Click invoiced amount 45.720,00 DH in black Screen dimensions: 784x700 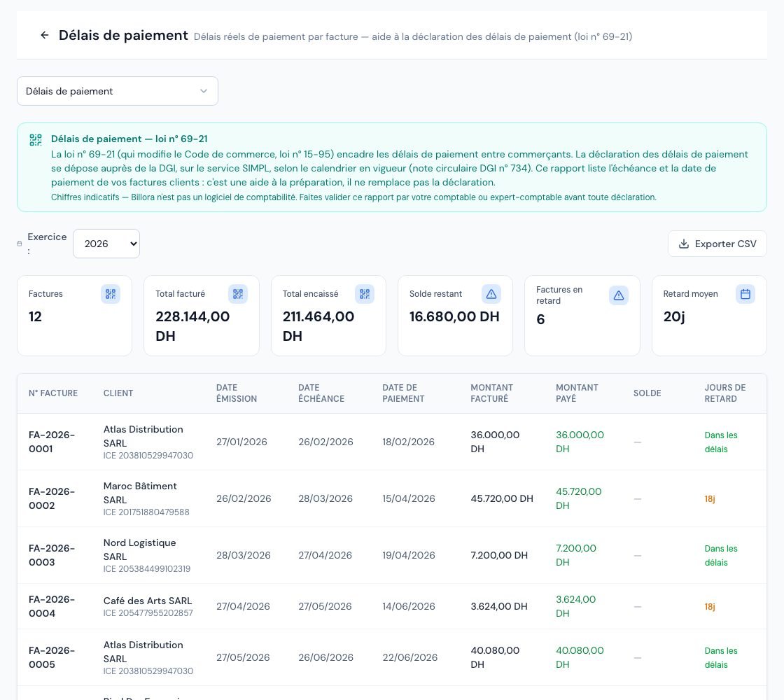[501, 498]
